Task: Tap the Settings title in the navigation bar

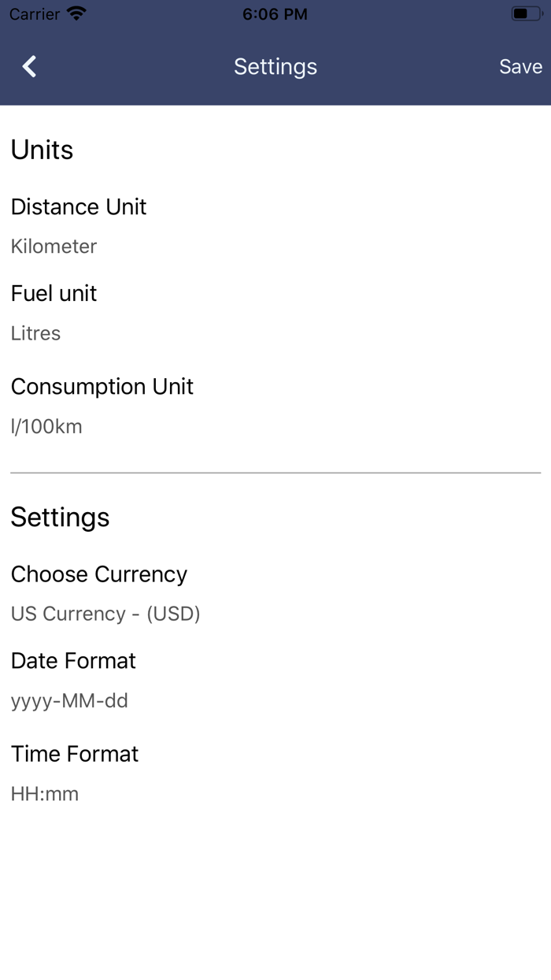Action: point(275,67)
